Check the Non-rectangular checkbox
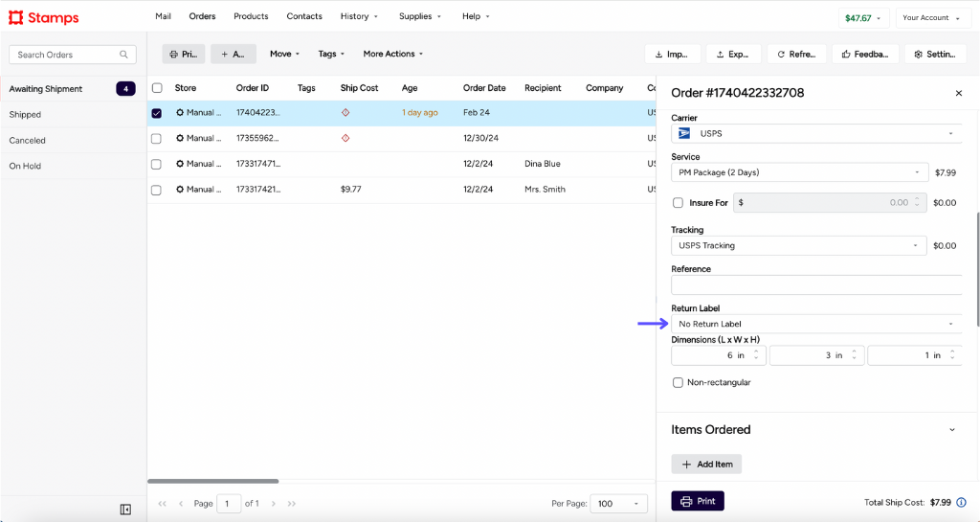Screen dimensions: 980x522 [678, 382]
